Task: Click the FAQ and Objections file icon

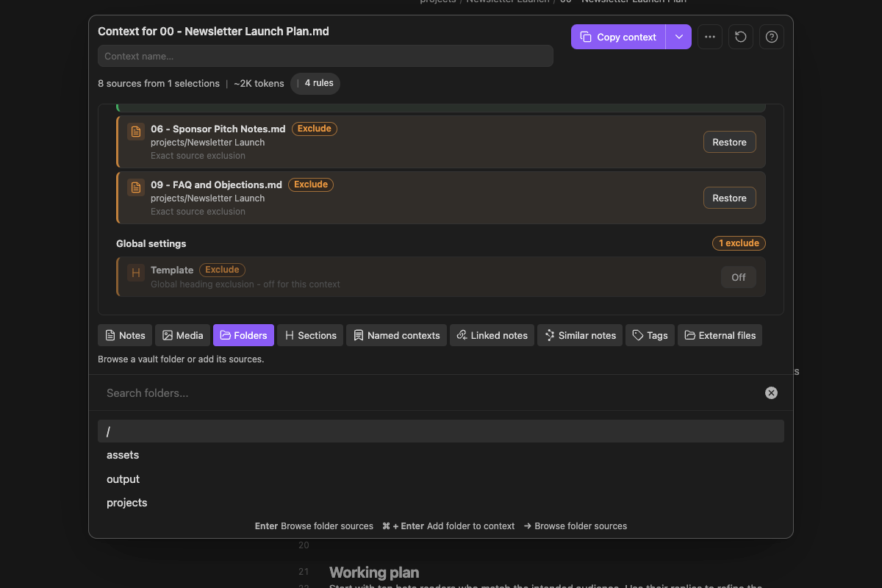Action: coord(136,187)
